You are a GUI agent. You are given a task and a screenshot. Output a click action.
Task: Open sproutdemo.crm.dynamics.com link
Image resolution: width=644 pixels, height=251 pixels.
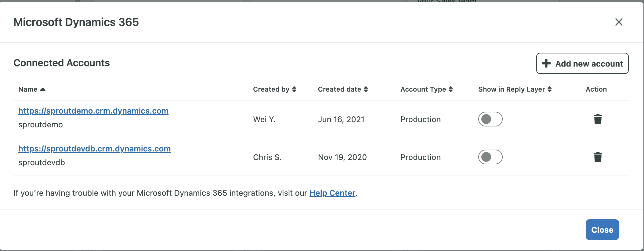point(93,111)
